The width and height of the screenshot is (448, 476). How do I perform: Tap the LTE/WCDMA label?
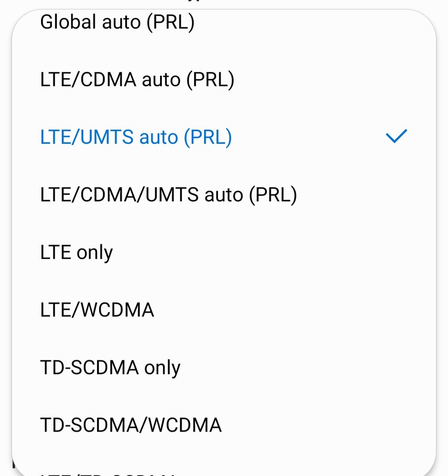pos(97,310)
